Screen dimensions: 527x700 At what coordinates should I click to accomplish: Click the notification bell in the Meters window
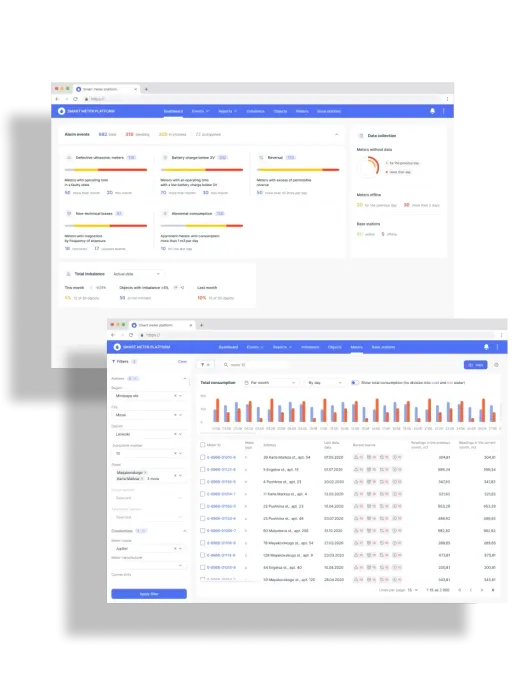[486, 347]
